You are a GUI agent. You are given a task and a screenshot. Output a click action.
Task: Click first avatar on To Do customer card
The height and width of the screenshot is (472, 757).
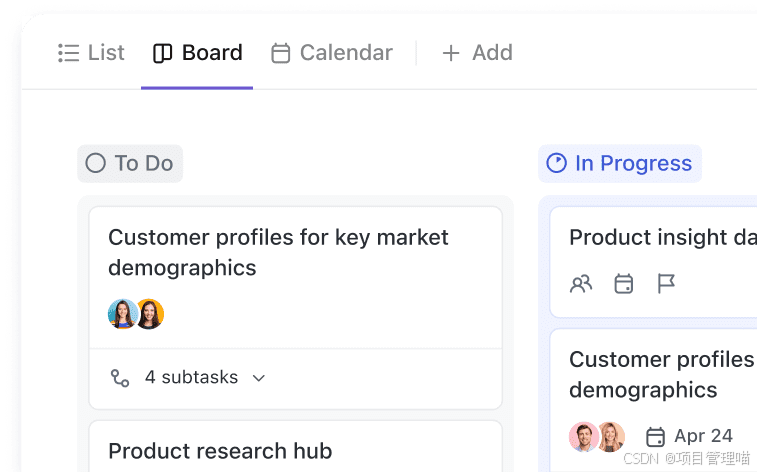click(123, 314)
